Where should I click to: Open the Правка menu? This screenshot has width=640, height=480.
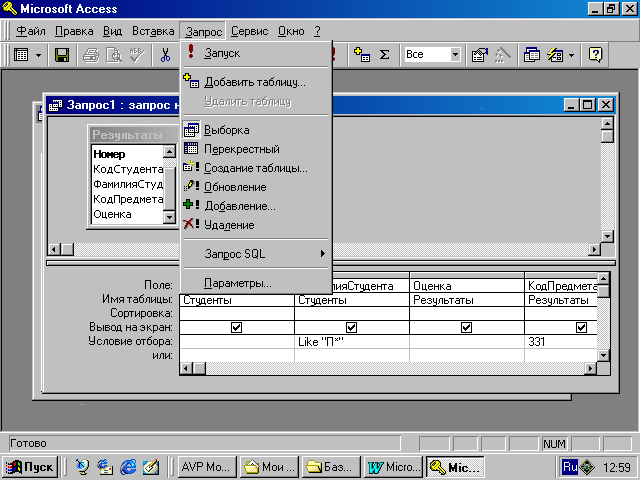(74, 31)
